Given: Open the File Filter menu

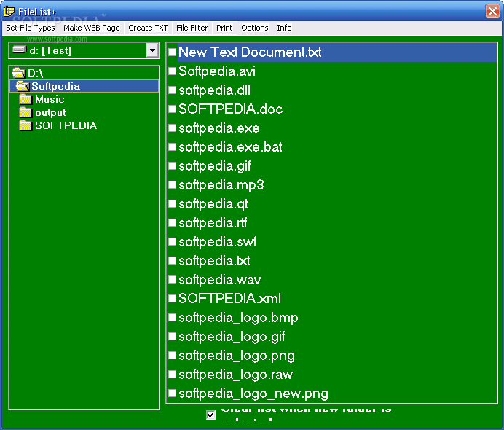Looking at the screenshot, I should (x=192, y=28).
